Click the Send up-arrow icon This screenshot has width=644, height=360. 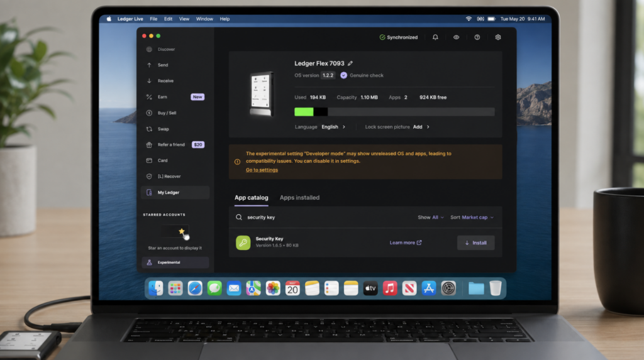149,65
